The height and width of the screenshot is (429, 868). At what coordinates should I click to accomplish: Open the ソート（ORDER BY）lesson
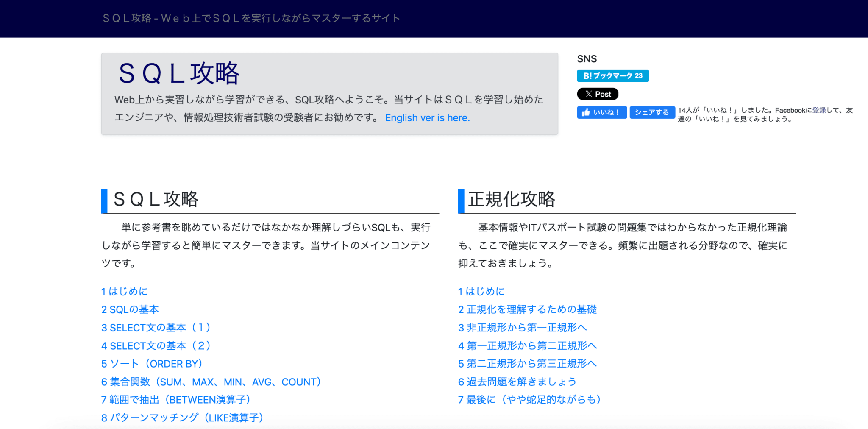pyautogui.click(x=152, y=363)
